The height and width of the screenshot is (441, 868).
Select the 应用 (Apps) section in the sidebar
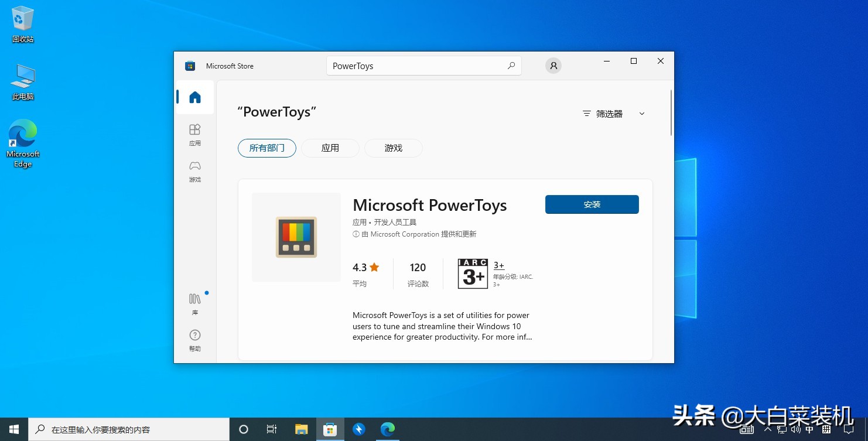(x=194, y=133)
